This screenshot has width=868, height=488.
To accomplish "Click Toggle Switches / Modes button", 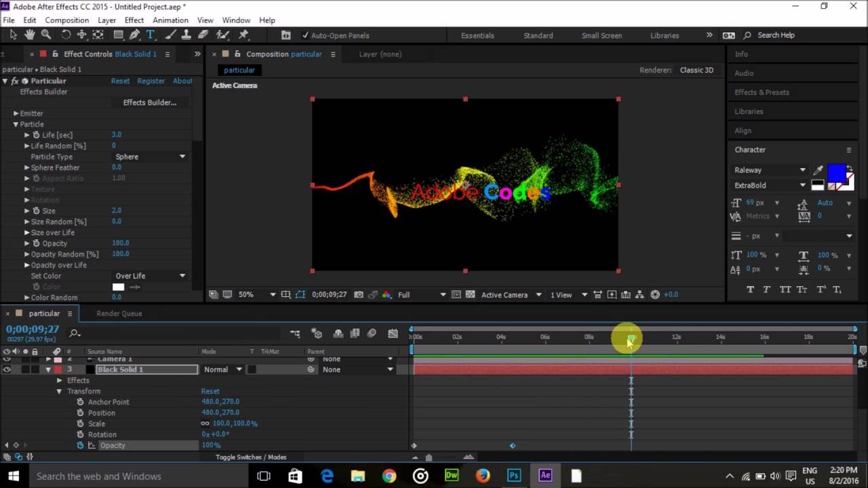I will coord(251,457).
